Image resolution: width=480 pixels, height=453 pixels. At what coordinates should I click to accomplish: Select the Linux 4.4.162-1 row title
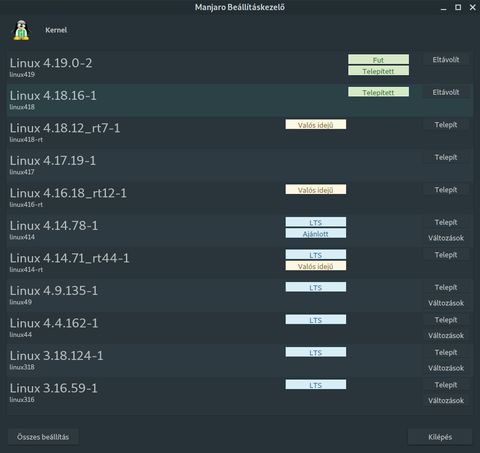[54, 323]
